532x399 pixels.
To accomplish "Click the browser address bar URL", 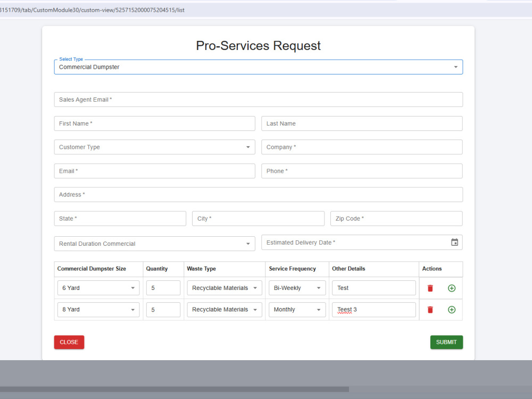I will point(92,10).
